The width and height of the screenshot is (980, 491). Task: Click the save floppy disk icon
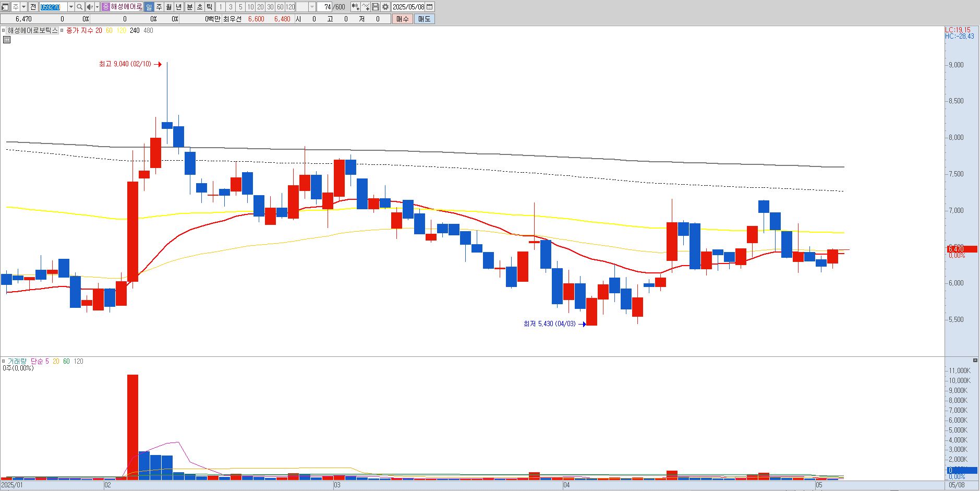click(376, 7)
